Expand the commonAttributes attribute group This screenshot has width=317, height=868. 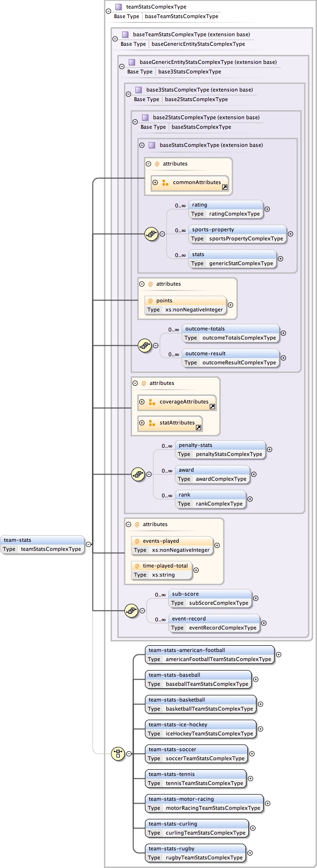[155, 182]
